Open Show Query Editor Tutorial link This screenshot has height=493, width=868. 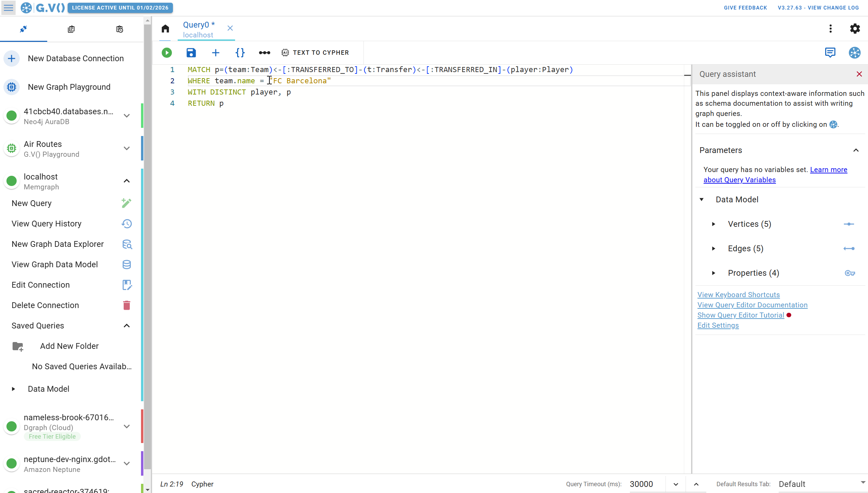[741, 315]
